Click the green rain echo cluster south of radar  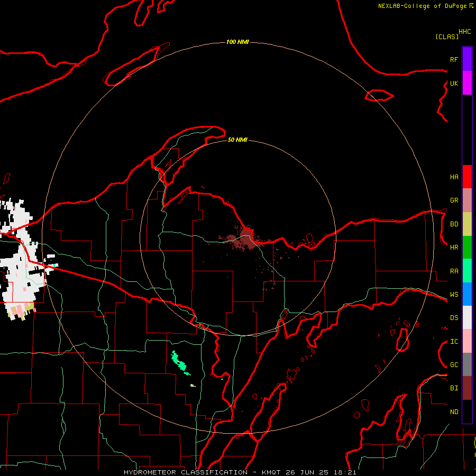click(180, 363)
